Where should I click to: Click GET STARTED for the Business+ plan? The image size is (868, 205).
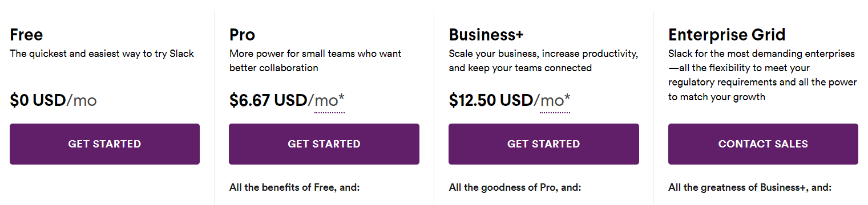pos(544,144)
